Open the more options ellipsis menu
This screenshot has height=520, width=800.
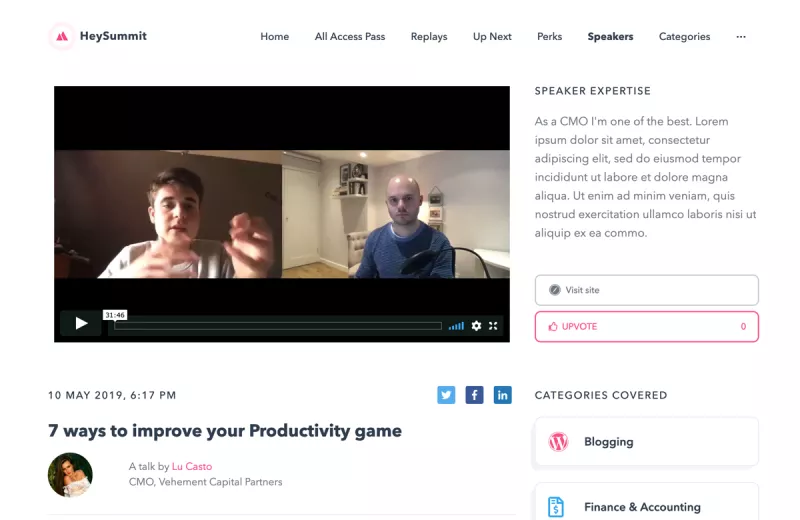(x=741, y=37)
